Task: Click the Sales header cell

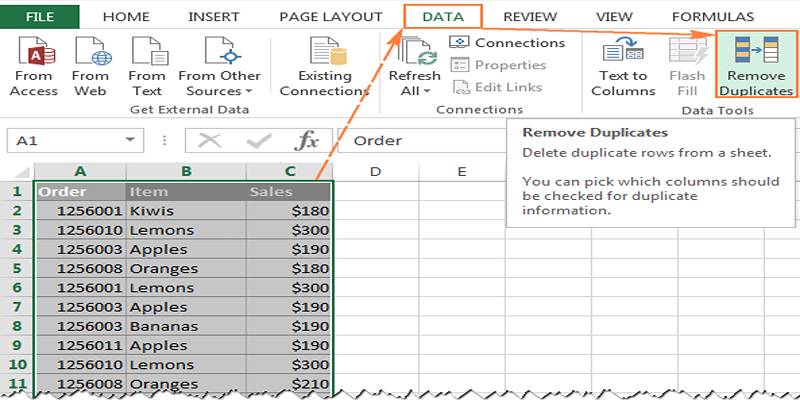Action: pyautogui.click(x=289, y=191)
